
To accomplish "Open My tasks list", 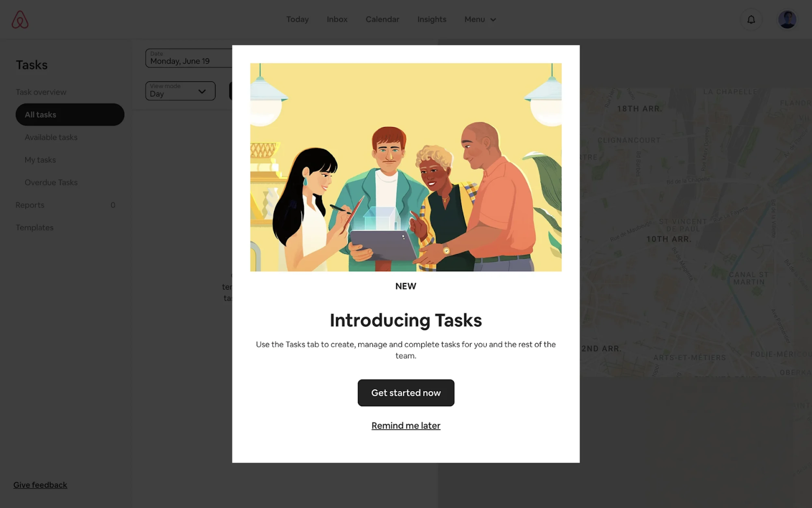I will tap(40, 160).
